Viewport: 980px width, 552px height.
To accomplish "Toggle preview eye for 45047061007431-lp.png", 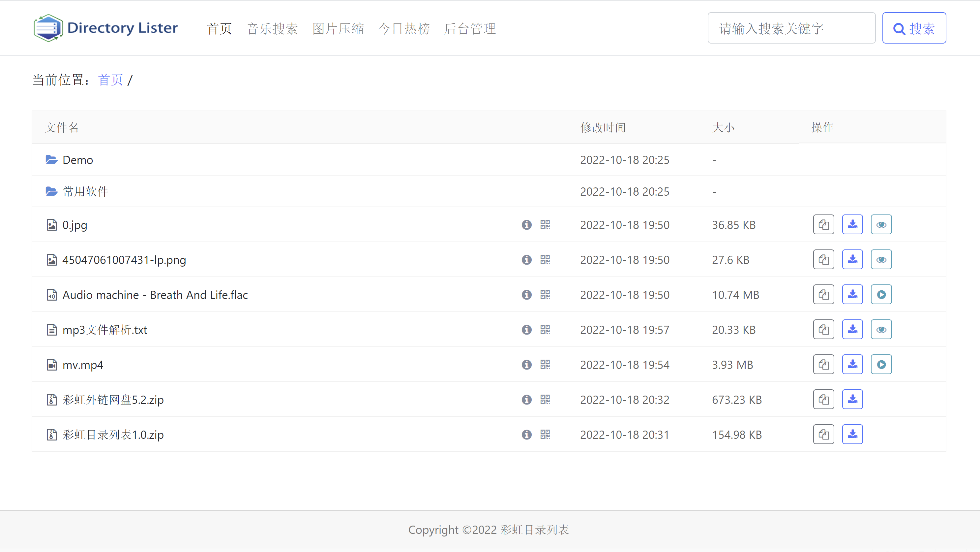I will tap(881, 259).
